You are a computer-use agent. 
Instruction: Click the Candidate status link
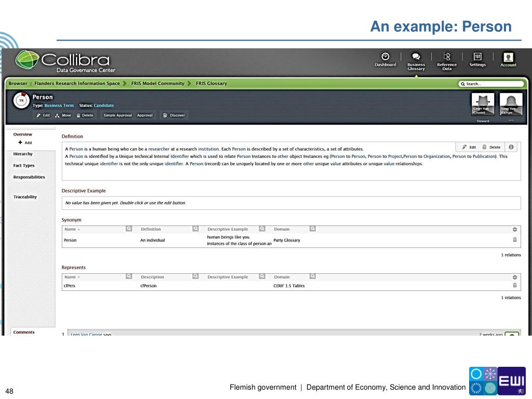click(x=104, y=105)
